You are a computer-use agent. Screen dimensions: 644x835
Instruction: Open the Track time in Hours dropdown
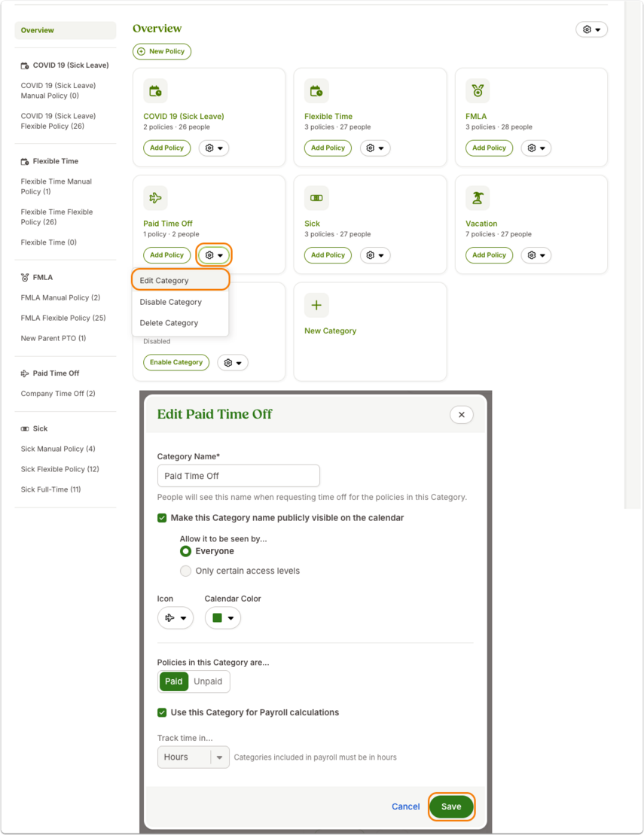[x=194, y=757]
